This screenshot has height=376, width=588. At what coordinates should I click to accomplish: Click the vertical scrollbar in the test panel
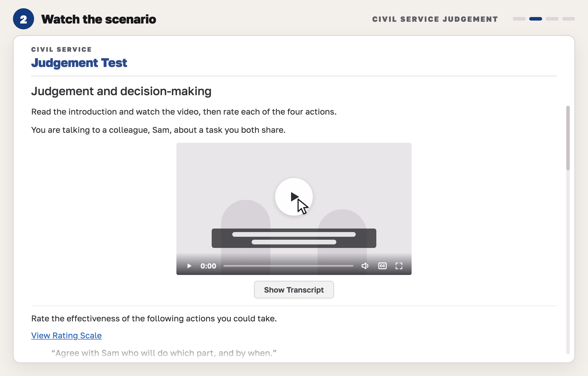coord(568,138)
